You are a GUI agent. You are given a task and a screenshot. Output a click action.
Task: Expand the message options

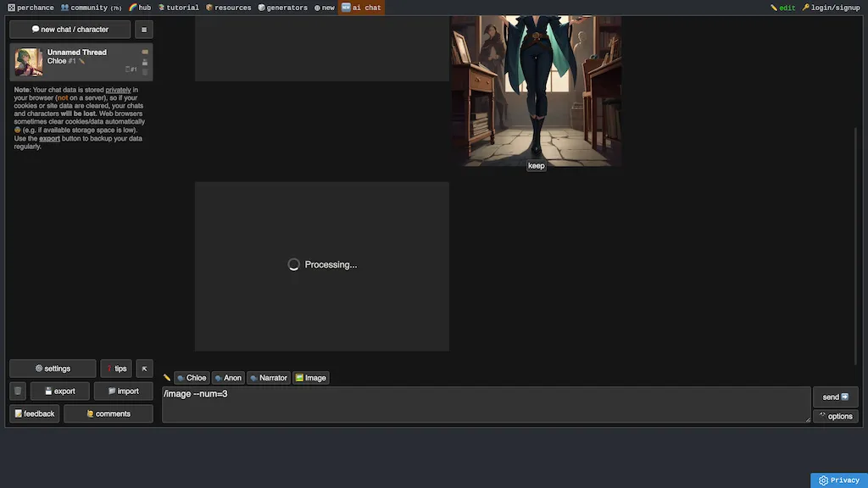[x=835, y=416]
